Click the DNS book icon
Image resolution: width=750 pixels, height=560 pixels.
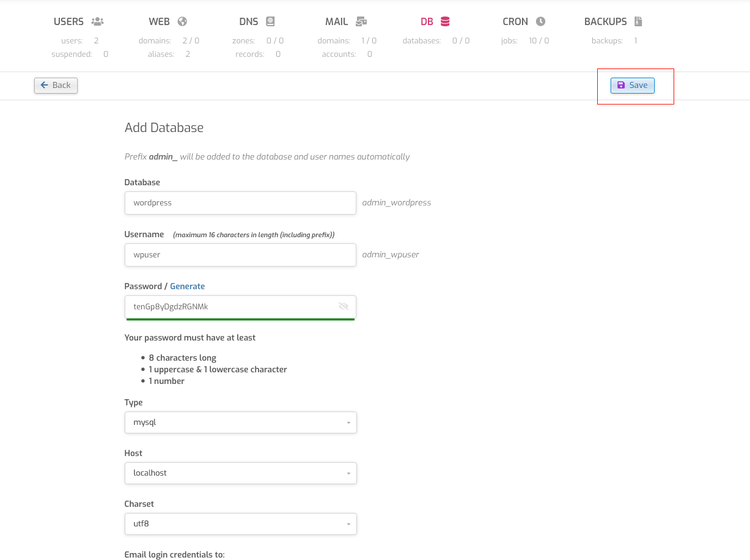click(x=270, y=21)
